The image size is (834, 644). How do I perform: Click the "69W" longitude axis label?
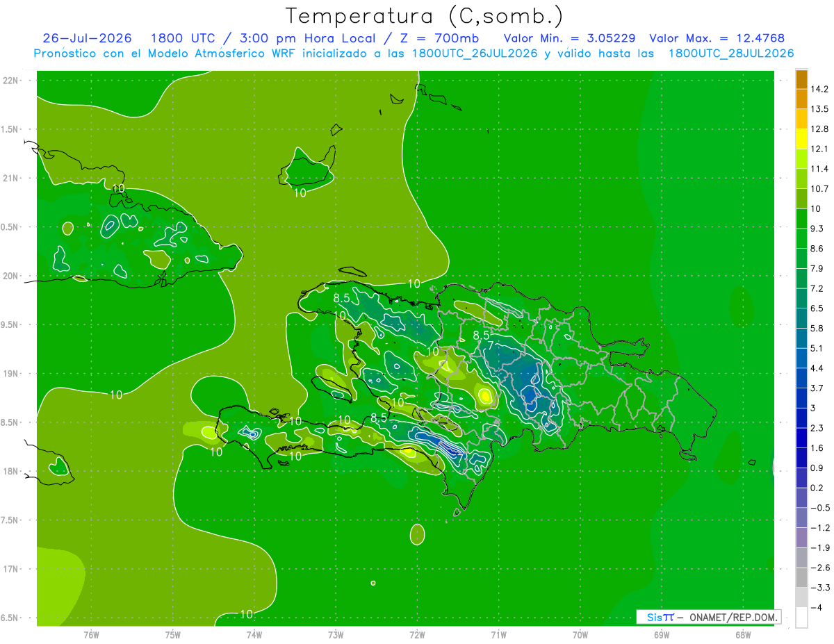tap(662, 635)
